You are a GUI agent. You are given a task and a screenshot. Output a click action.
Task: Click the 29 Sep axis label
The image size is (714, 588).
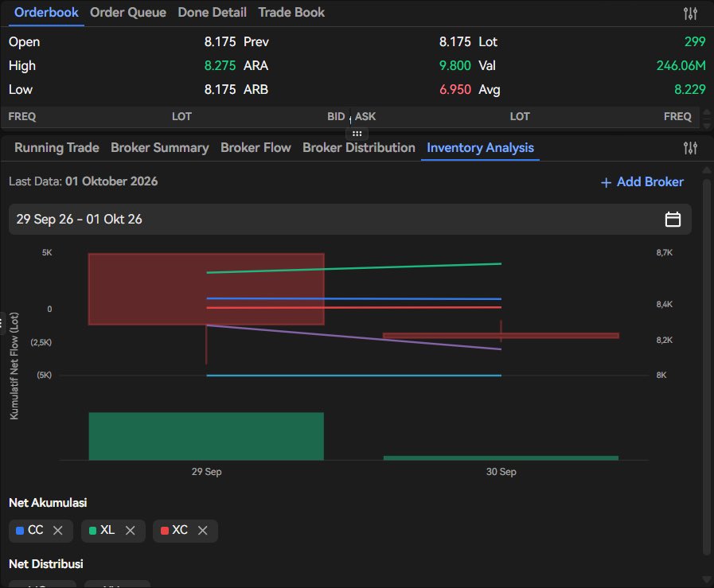pos(206,472)
